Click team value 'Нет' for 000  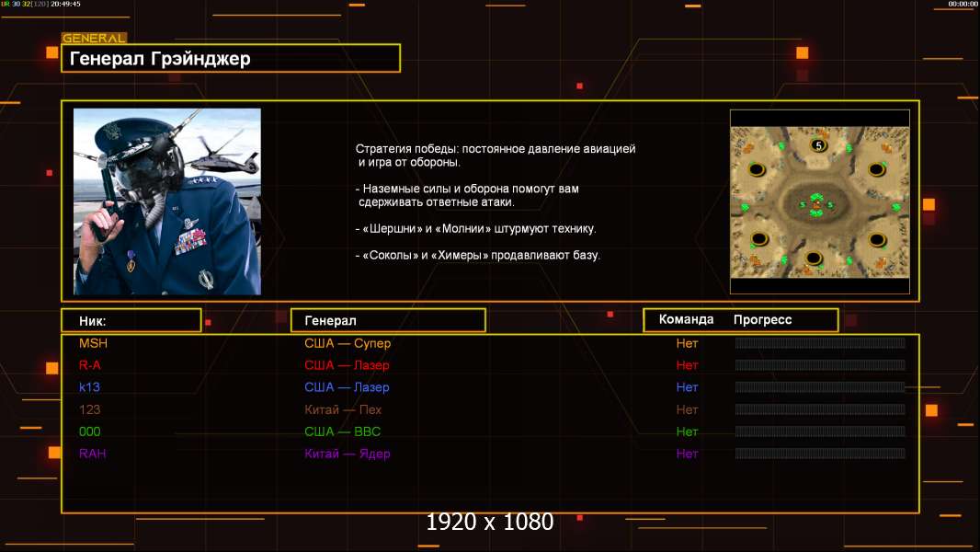coord(687,431)
